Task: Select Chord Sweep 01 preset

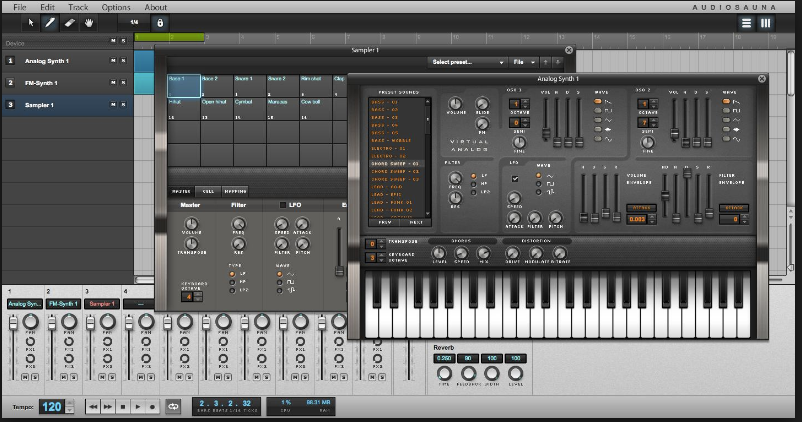Action: (395, 164)
